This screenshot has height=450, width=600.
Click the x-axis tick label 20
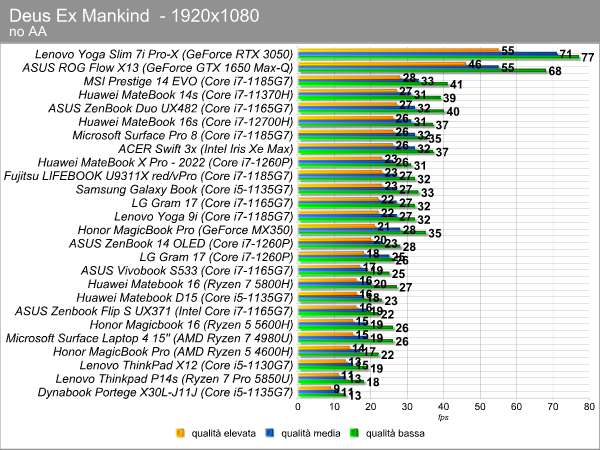click(x=371, y=407)
